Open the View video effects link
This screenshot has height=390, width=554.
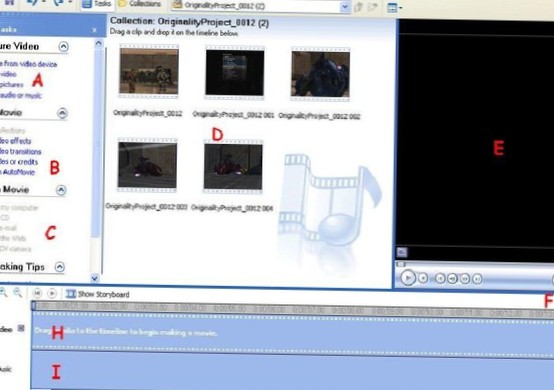tap(16, 141)
